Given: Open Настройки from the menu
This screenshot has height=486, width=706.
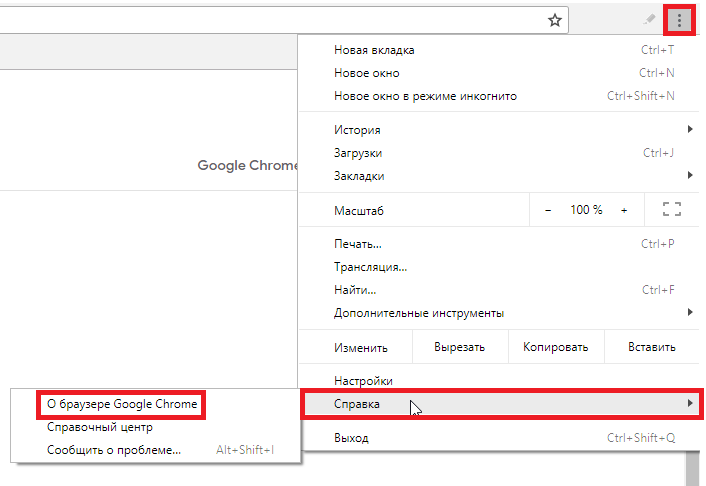Looking at the screenshot, I should coord(362,381).
